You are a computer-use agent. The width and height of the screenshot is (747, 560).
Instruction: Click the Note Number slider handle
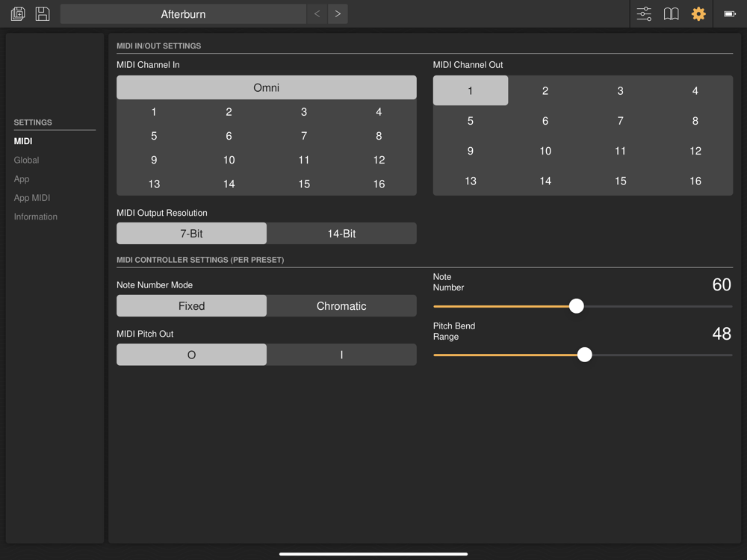tap(577, 306)
